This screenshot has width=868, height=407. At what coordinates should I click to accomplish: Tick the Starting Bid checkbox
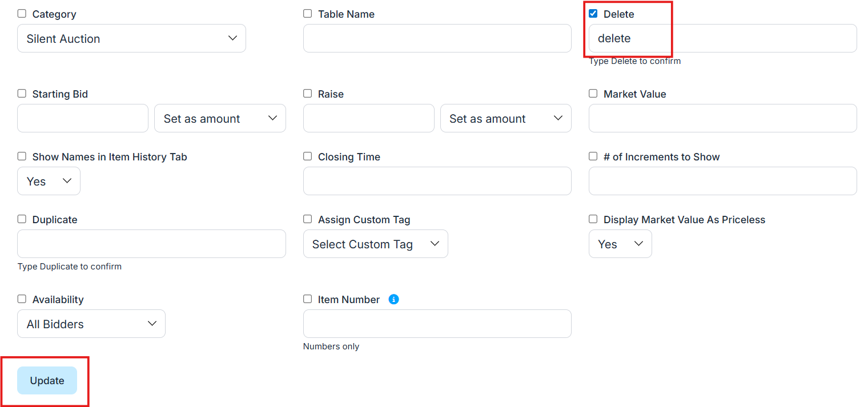[x=22, y=94]
